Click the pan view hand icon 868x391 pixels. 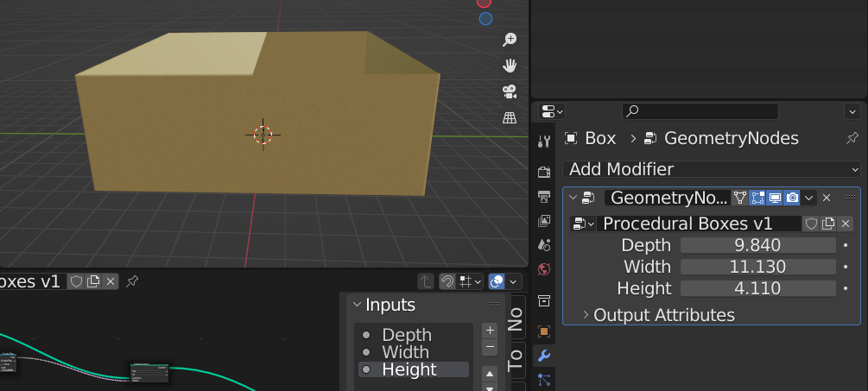click(x=510, y=66)
